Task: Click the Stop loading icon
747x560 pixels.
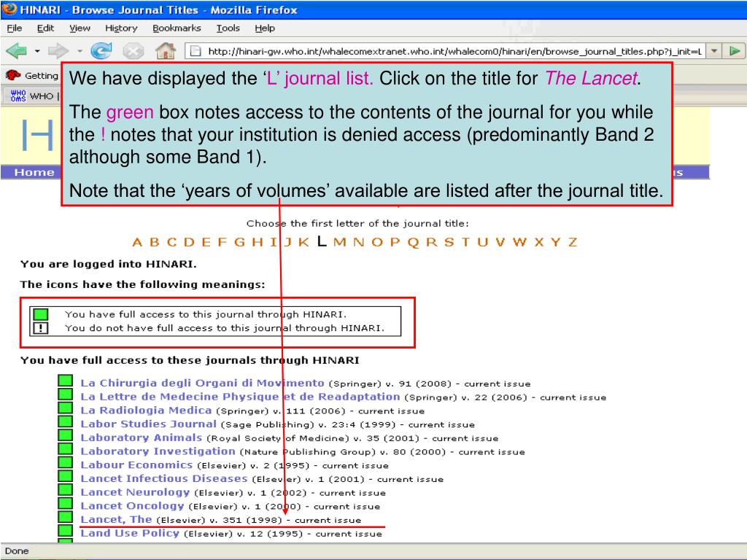Action: 133,50
